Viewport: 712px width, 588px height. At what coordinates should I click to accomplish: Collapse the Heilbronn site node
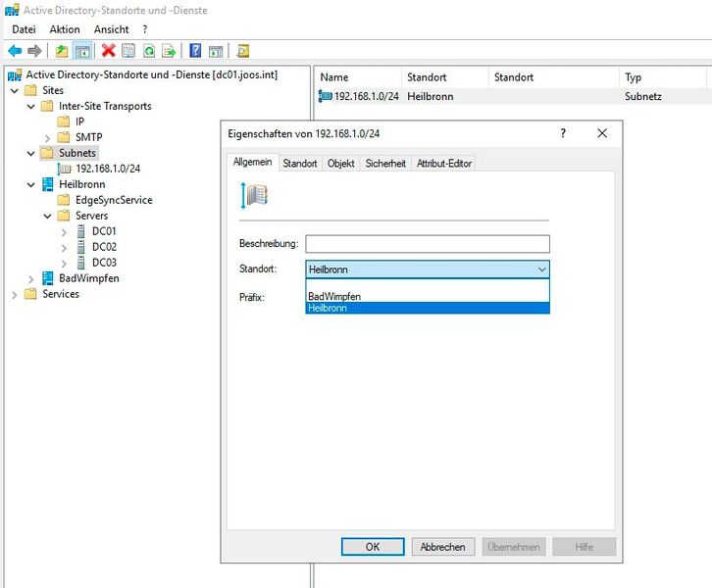pos(30,184)
